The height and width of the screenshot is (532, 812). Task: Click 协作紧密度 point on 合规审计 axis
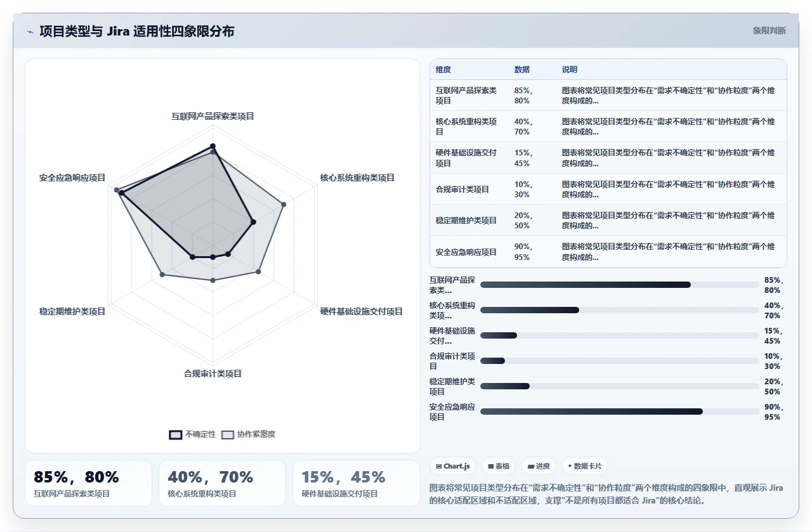[x=213, y=280]
